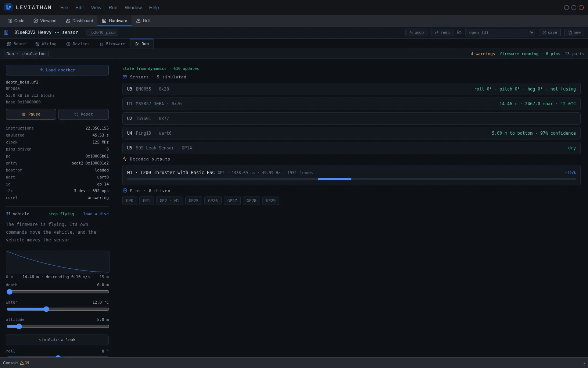The height and width of the screenshot is (368, 588).
Task: Click the GP26 pin chip
Action: (213, 201)
